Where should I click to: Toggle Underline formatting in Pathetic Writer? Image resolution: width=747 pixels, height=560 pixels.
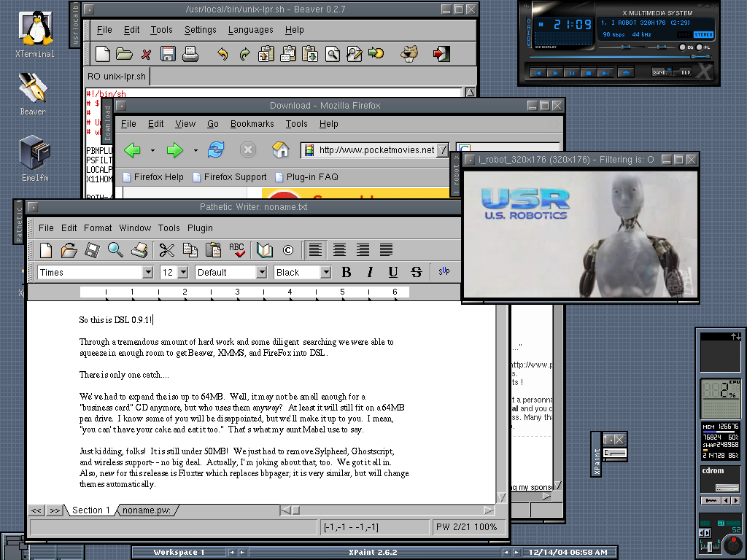pos(393,272)
